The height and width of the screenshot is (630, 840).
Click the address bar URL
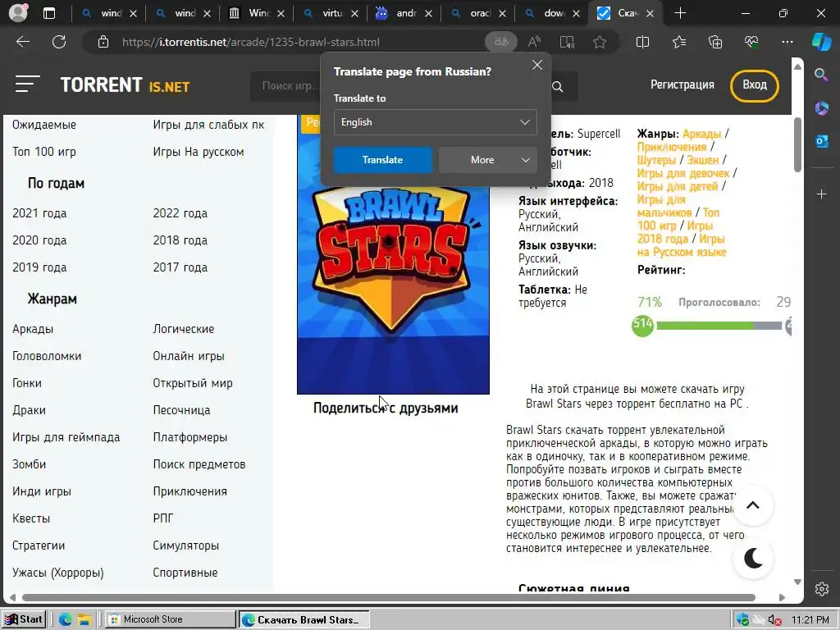(x=250, y=42)
